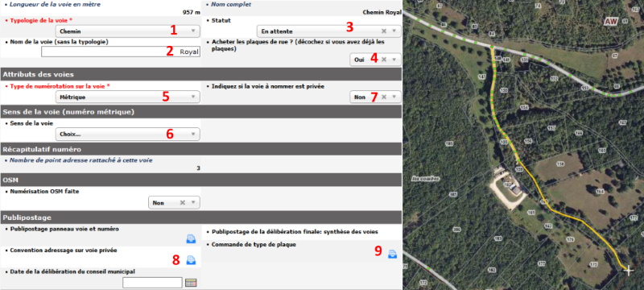Click the date de la délibération input field
The width and height of the screenshot is (644, 290).
click(152, 283)
